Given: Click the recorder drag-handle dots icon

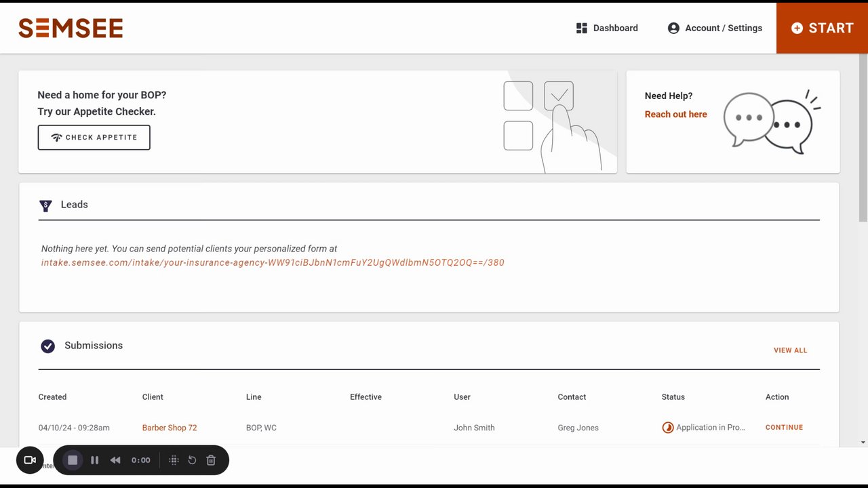Looking at the screenshot, I should [x=174, y=460].
